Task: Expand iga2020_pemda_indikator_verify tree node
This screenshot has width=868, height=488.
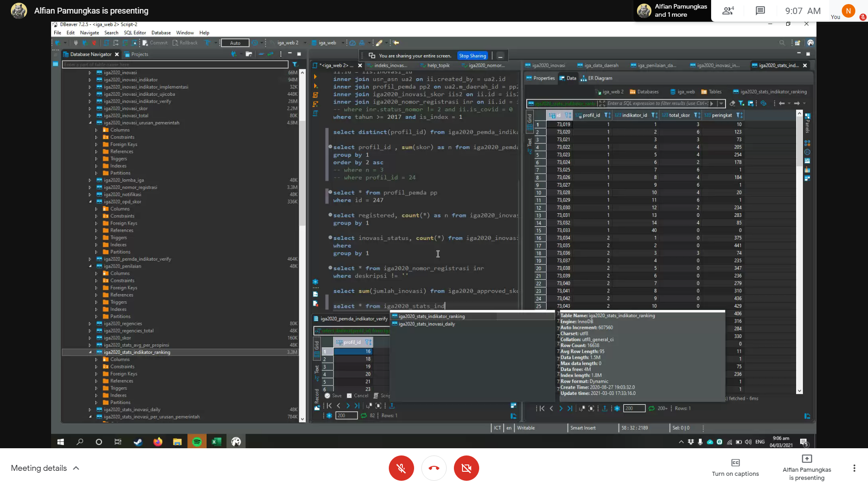Action: point(90,259)
